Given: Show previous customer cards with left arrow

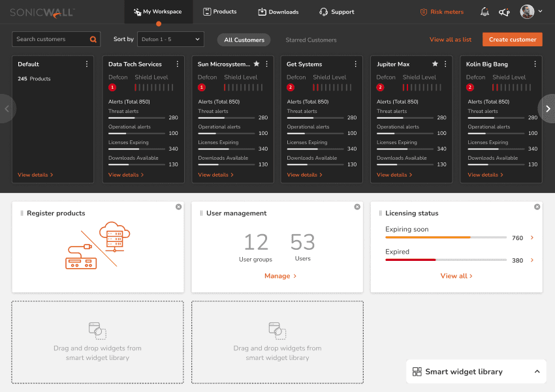Looking at the screenshot, I should (7, 108).
